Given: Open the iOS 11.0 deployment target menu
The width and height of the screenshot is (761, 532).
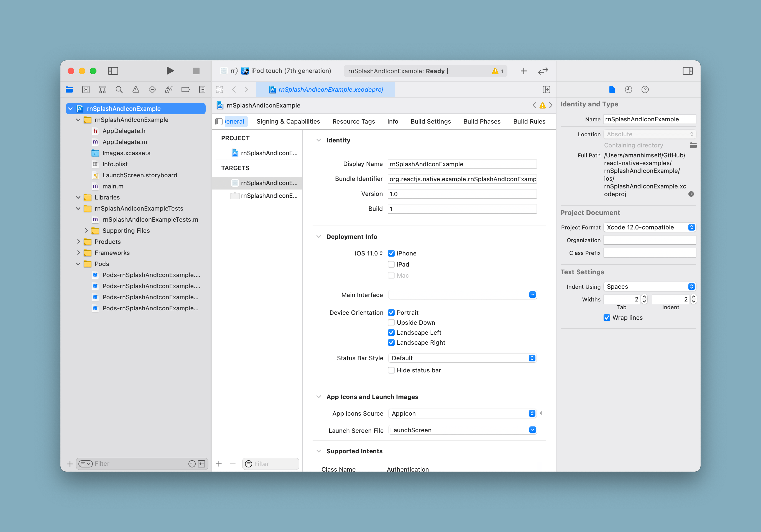Looking at the screenshot, I should (x=369, y=253).
